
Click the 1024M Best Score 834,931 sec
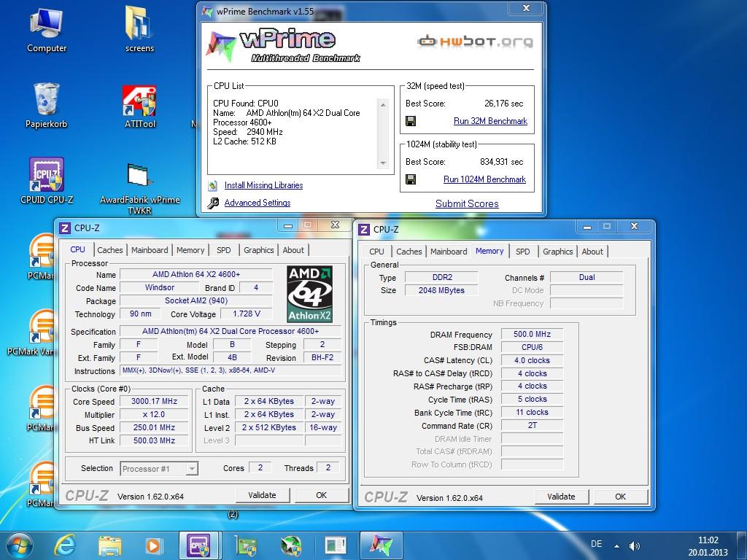tap(501, 162)
